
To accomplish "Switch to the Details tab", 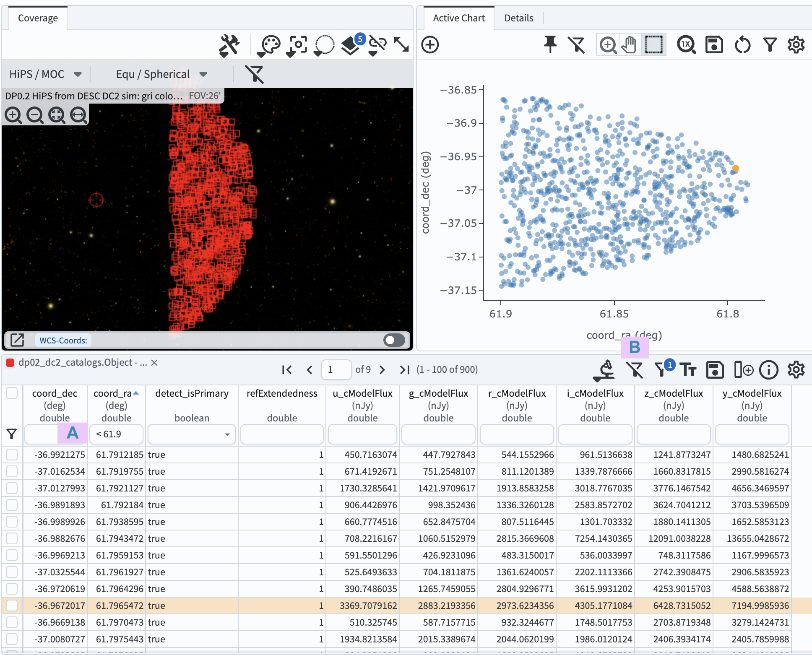I will tap(518, 18).
